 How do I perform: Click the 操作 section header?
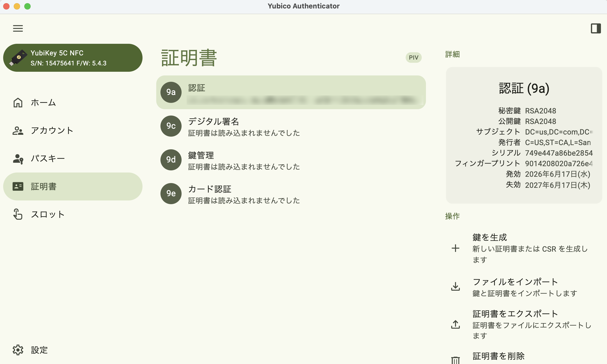(x=452, y=216)
